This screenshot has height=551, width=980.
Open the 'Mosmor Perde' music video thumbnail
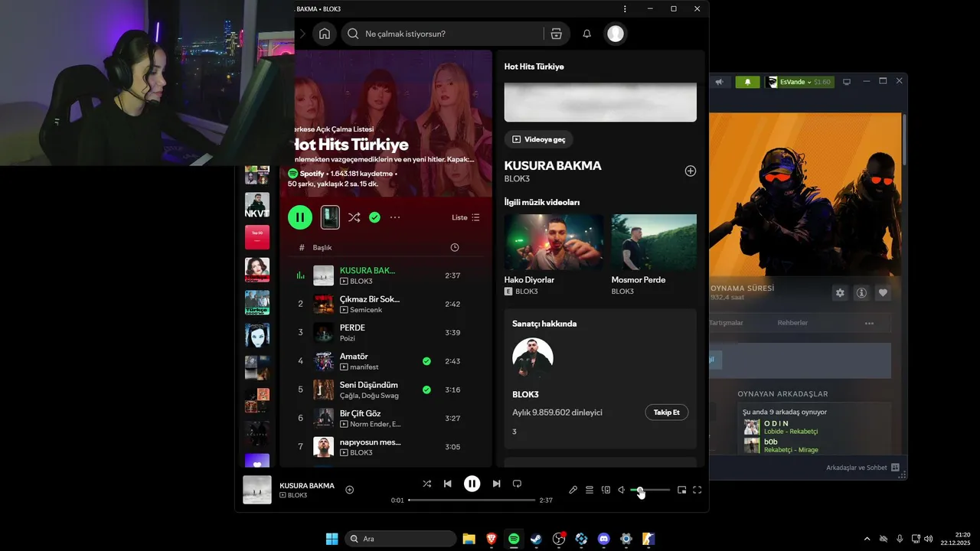[x=654, y=242]
